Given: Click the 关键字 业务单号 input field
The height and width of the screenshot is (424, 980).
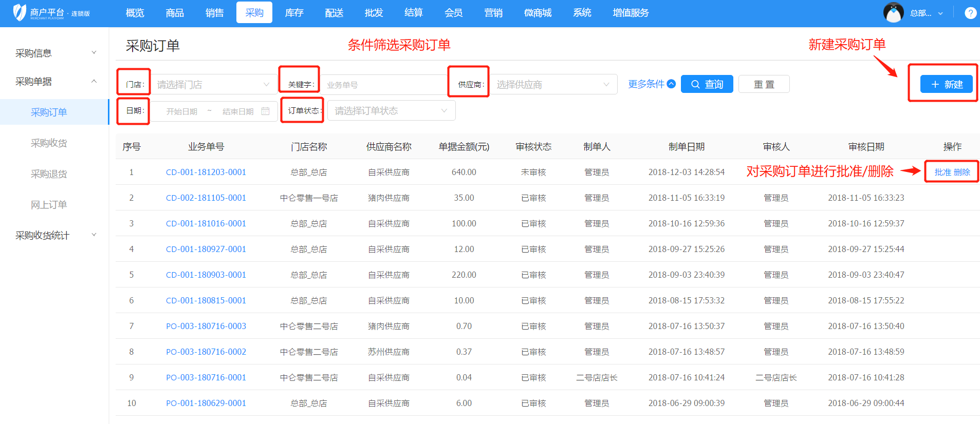Looking at the screenshot, I should [383, 85].
